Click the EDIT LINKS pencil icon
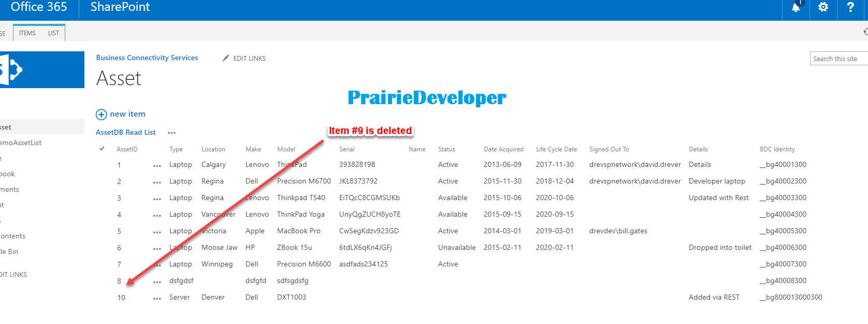The width and height of the screenshot is (868, 324). click(226, 58)
